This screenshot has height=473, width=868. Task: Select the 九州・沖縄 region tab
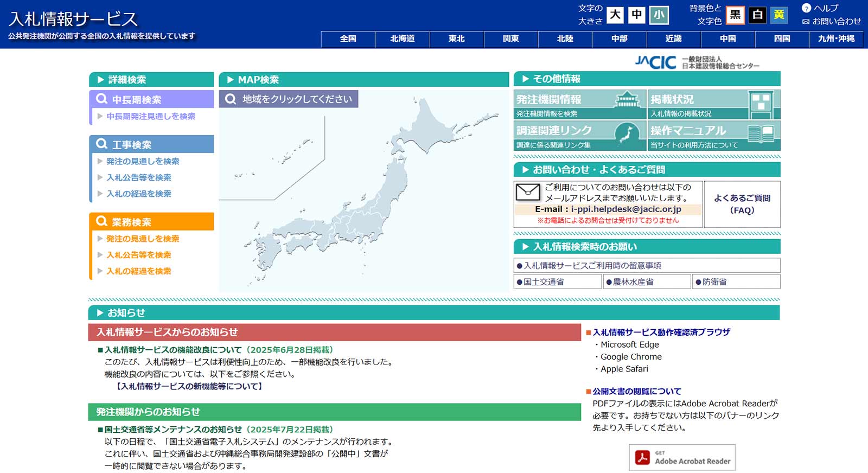[x=837, y=39]
